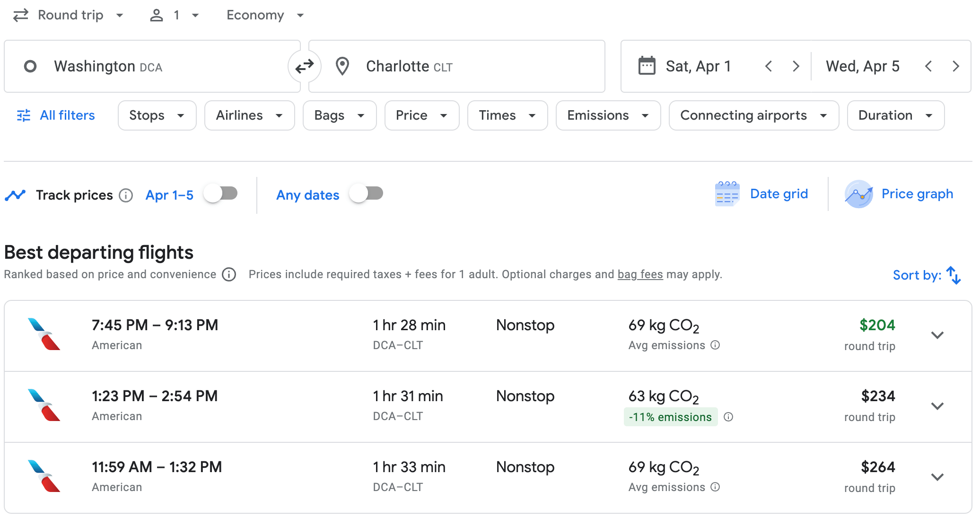Select the 7:45 PM – 9:13 PM flight
Screen dimensions: 980x527
488,336
